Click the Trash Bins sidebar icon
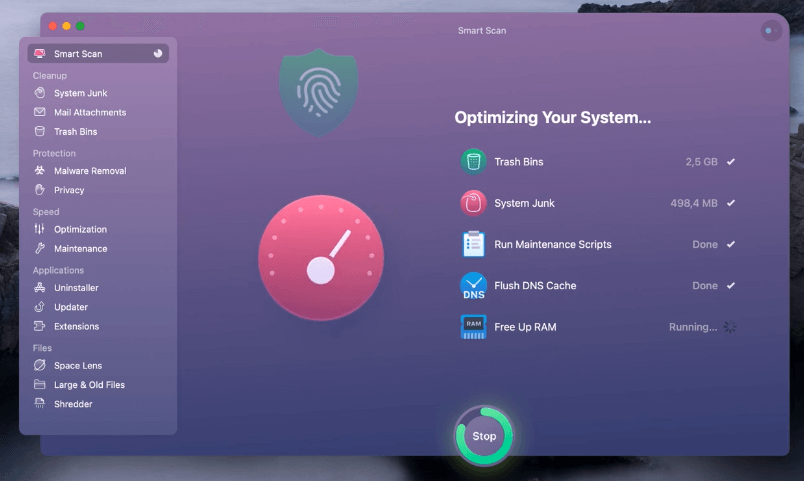The height and width of the screenshot is (481, 804). pyautogui.click(x=39, y=131)
